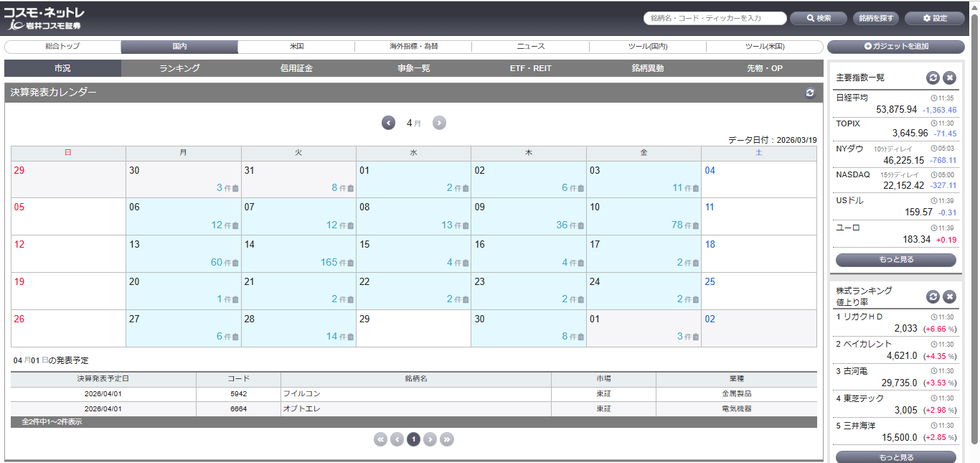
Task: Add a gadget with ガジェットを追加
Action: [895, 47]
